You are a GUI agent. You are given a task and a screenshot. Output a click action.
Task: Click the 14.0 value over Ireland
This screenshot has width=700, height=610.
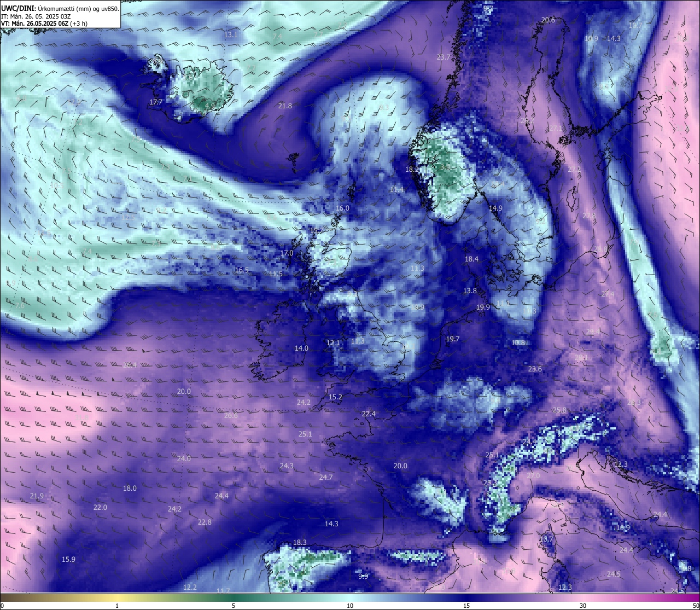pyautogui.click(x=301, y=348)
